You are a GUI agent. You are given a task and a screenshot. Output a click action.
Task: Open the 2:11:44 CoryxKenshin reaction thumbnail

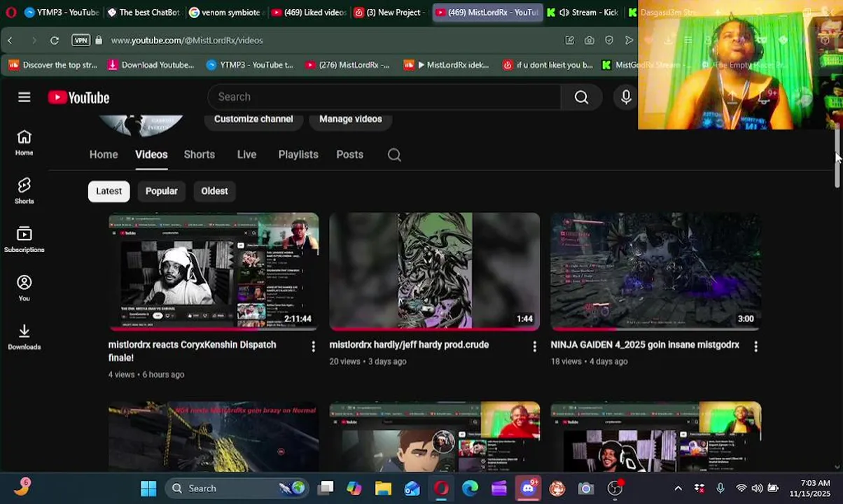pos(214,272)
